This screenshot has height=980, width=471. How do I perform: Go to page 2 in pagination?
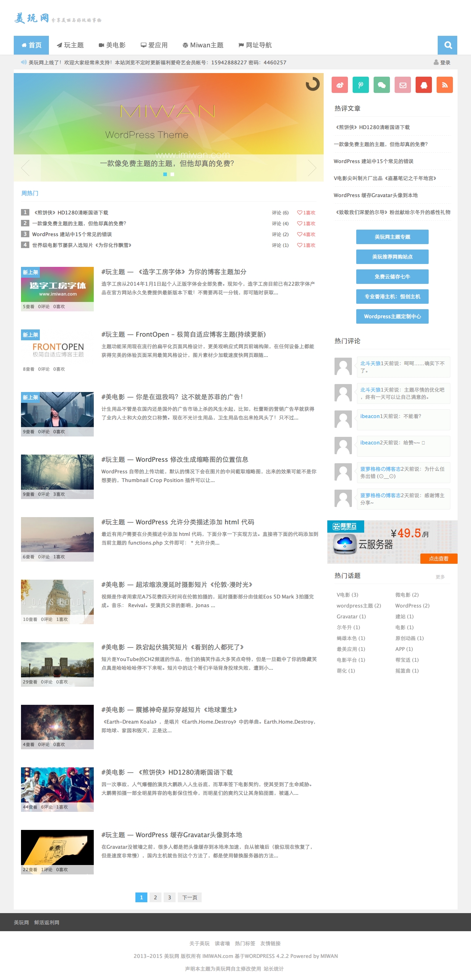point(155,897)
